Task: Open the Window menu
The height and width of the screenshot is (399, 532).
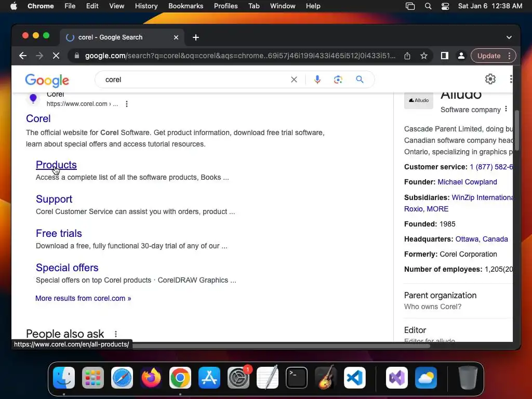Action: 283,6
